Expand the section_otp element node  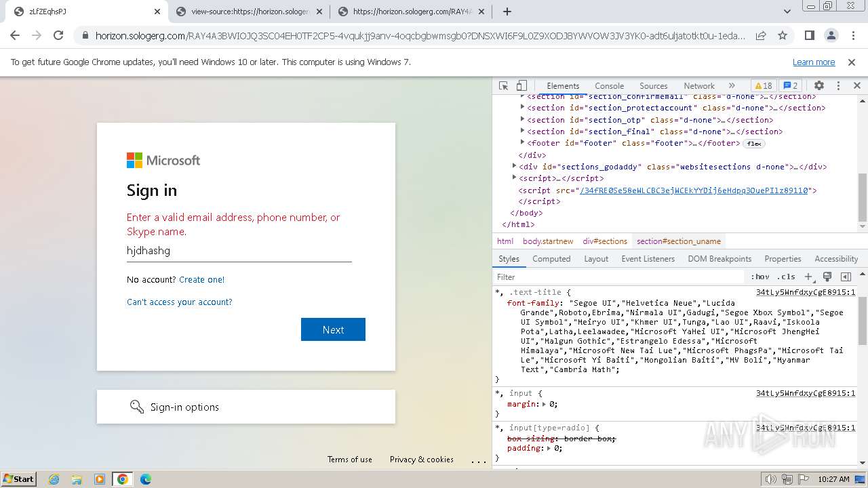point(522,119)
